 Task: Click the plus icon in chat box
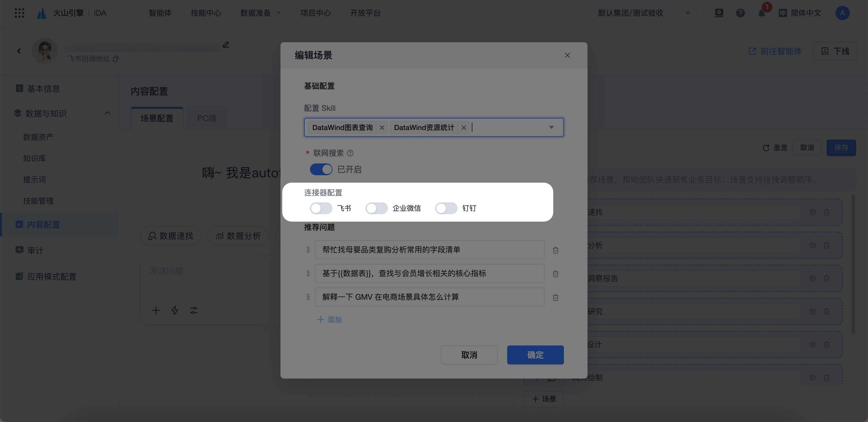click(x=156, y=310)
